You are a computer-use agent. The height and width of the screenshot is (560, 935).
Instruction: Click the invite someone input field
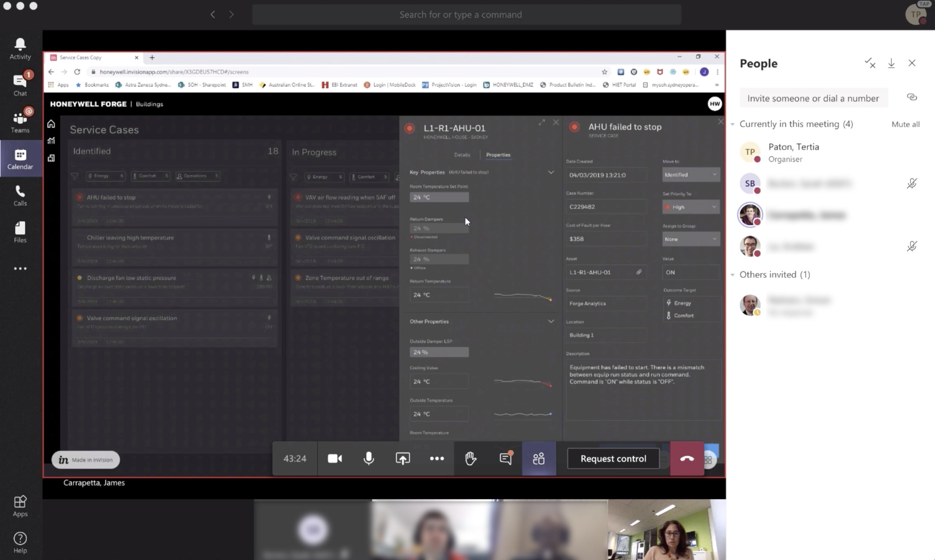tap(813, 98)
